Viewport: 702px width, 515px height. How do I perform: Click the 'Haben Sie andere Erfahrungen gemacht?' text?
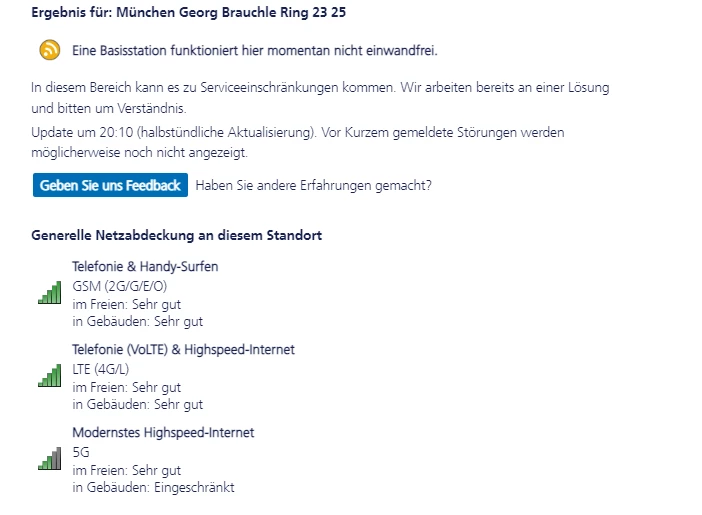(314, 185)
